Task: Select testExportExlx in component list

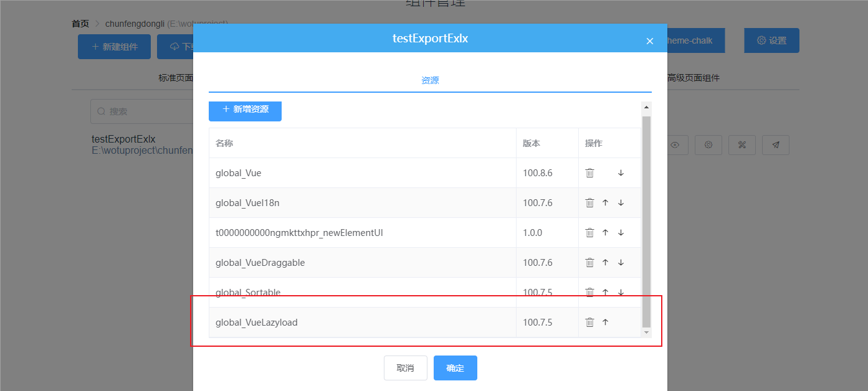Action: [x=123, y=139]
